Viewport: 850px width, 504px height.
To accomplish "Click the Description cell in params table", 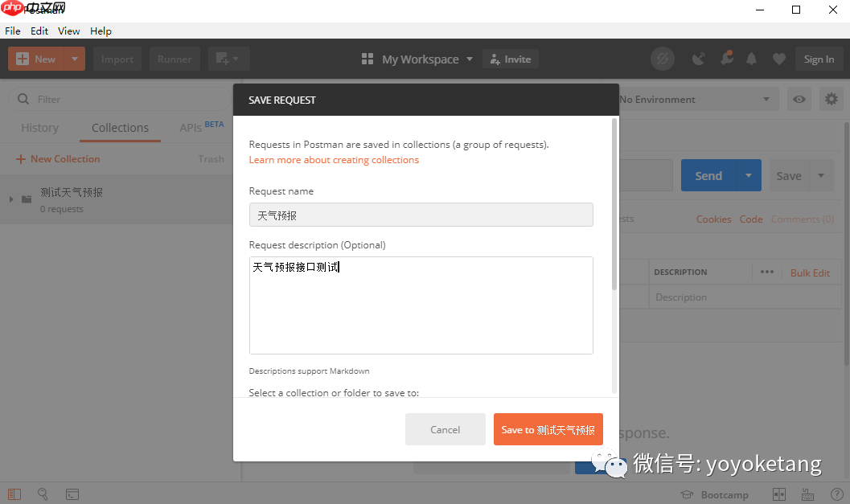I will (745, 297).
